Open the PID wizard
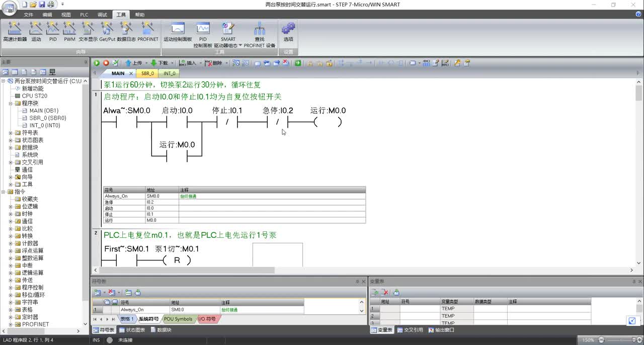This screenshot has width=644, height=345. [53, 31]
